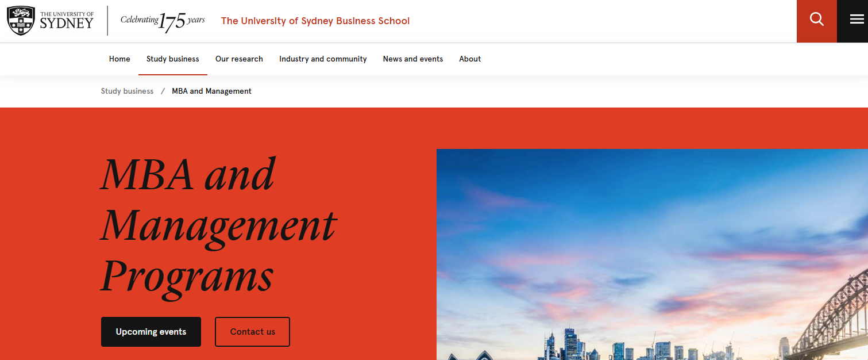The height and width of the screenshot is (360, 868).
Task: Open The University of Sydney Business School link
Action: 315,21
